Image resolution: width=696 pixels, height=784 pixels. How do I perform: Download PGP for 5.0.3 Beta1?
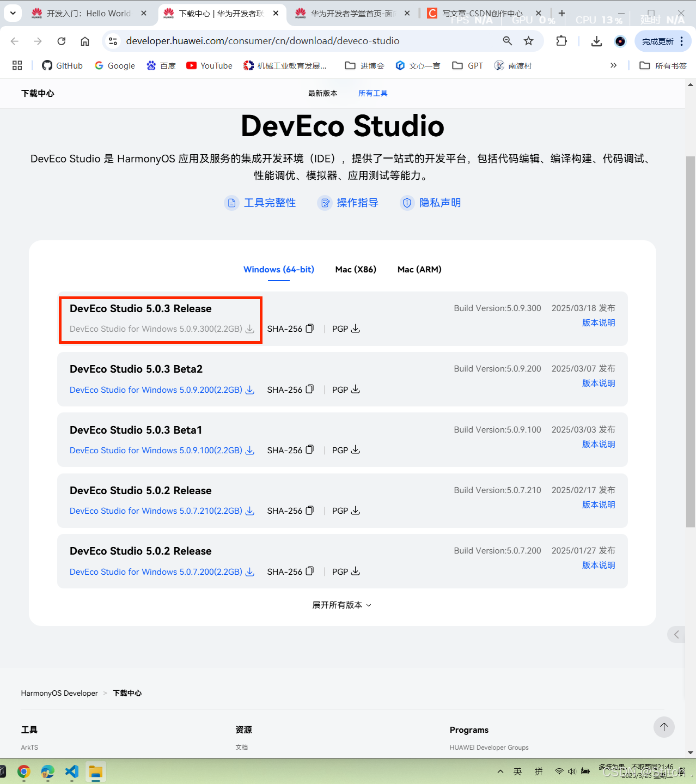[x=355, y=449]
